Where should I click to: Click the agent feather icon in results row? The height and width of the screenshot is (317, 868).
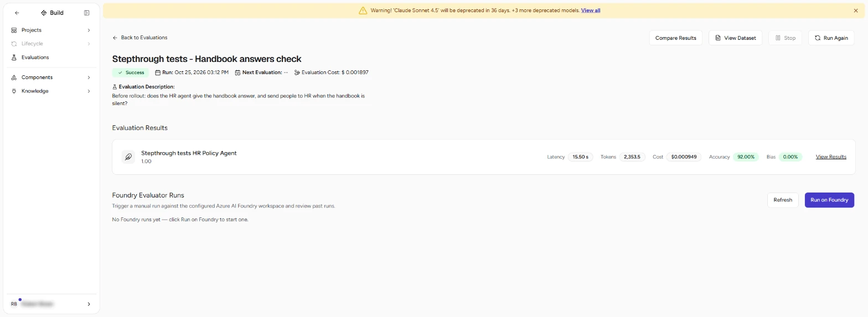128,157
